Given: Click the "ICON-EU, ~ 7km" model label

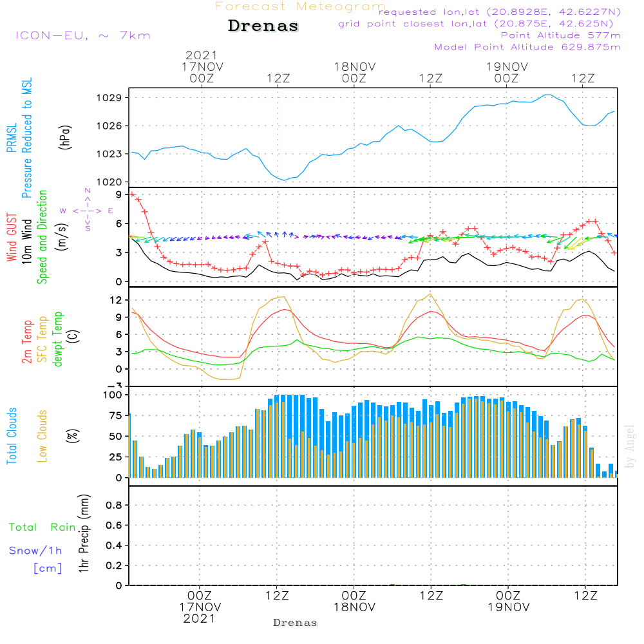Looking at the screenshot, I should (83, 35).
